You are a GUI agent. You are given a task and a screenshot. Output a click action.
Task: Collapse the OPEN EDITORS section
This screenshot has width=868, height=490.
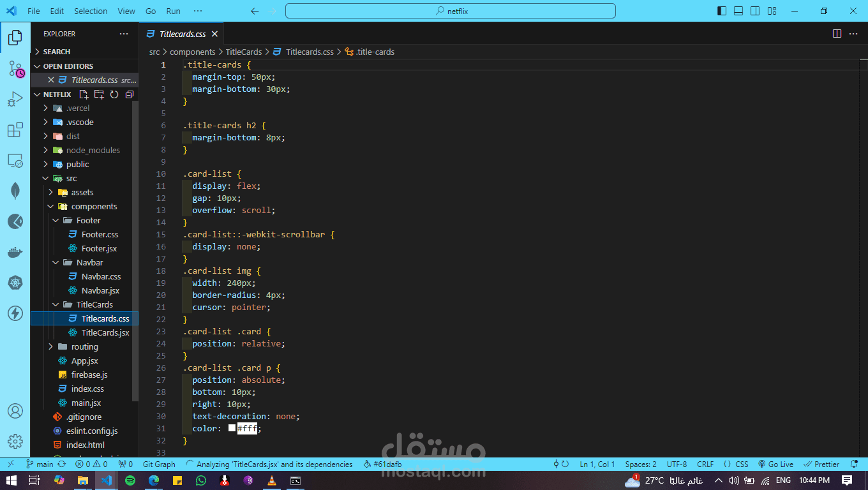[84, 66]
